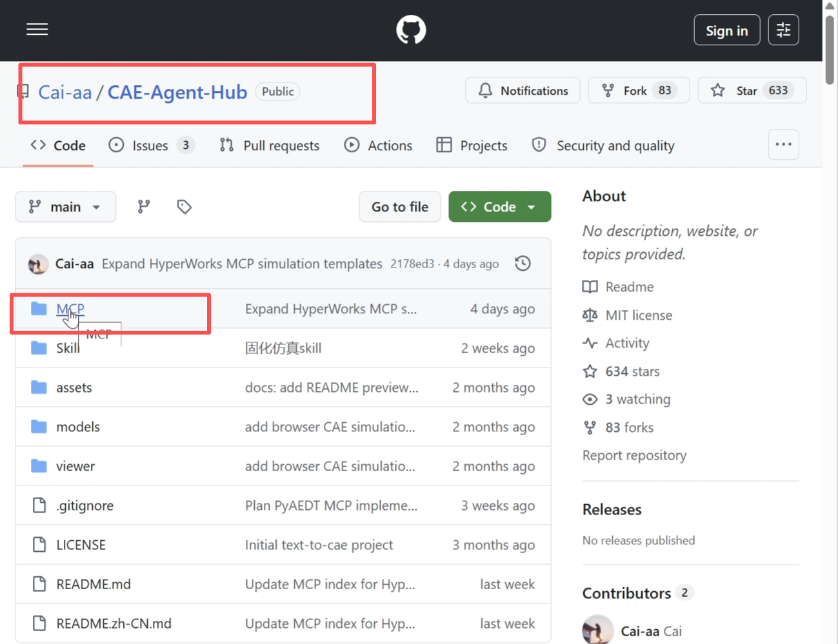
Task: Click the assets folder icon
Action: point(39,387)
